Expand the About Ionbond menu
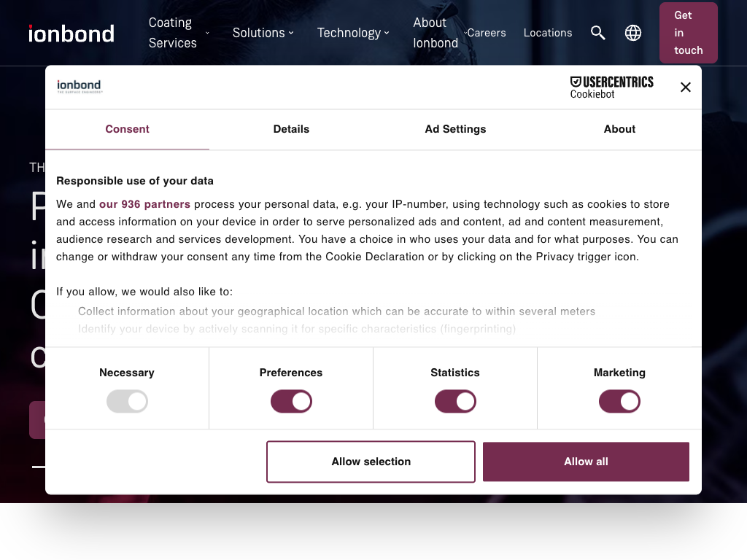This screenshot has height=560, width=747. click(439, 33)
